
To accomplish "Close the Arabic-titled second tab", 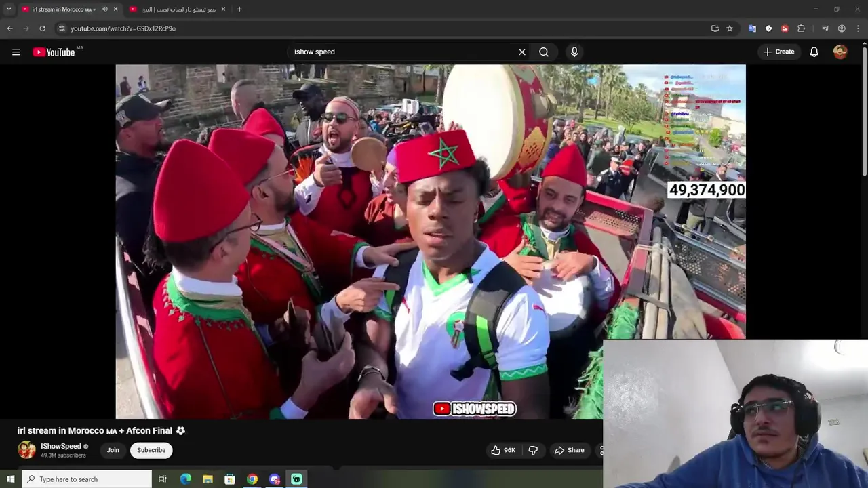I will pos(223,9).
